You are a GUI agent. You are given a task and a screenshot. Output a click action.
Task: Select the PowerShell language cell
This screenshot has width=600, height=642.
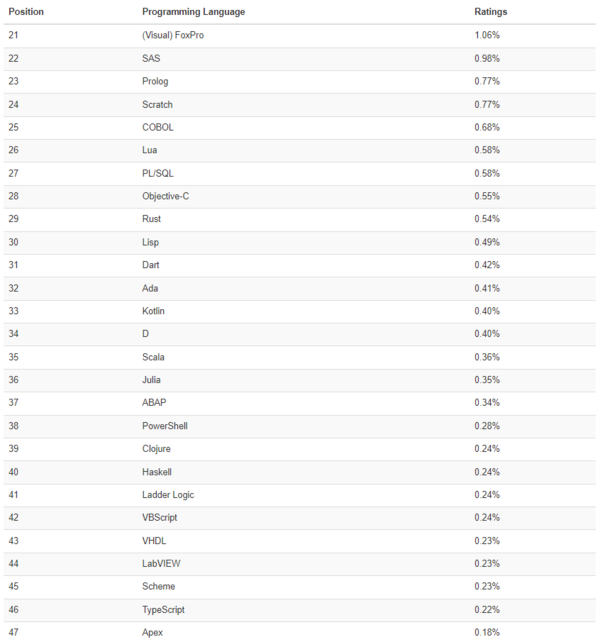(165, 426)
